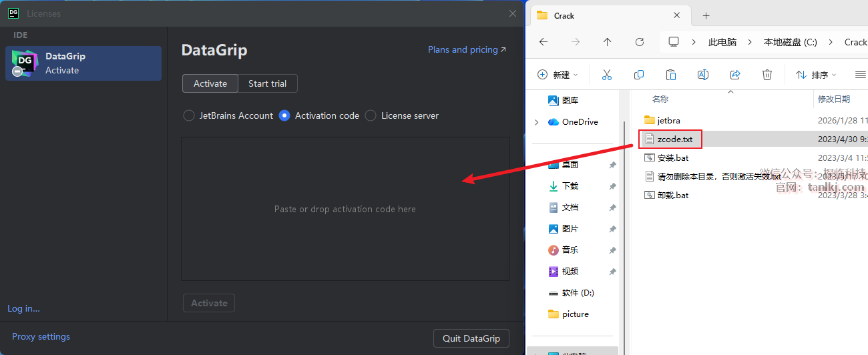Open the 新建 dropdown menu
The height and width of the screenshot is (355, 868).
coord(558,75)
